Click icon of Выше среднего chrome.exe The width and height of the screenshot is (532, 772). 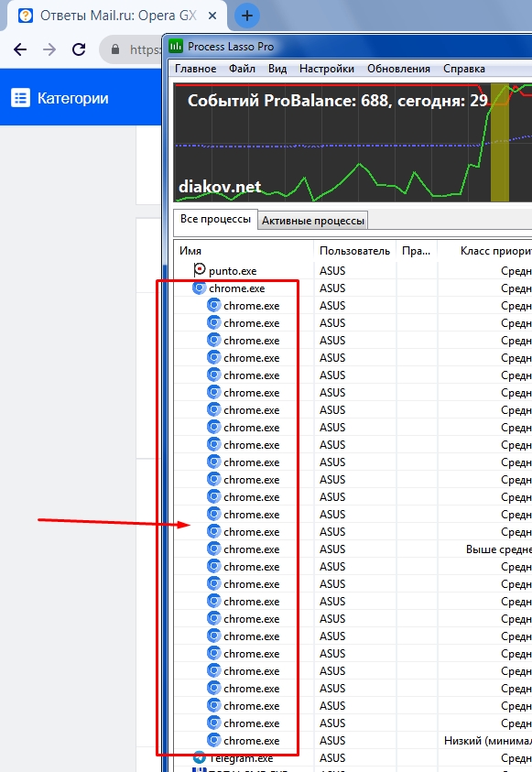(213, 549)
